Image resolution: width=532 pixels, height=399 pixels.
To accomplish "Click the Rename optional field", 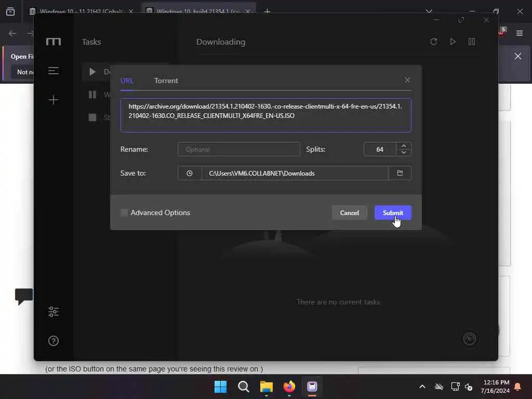I will pos(239,149).
